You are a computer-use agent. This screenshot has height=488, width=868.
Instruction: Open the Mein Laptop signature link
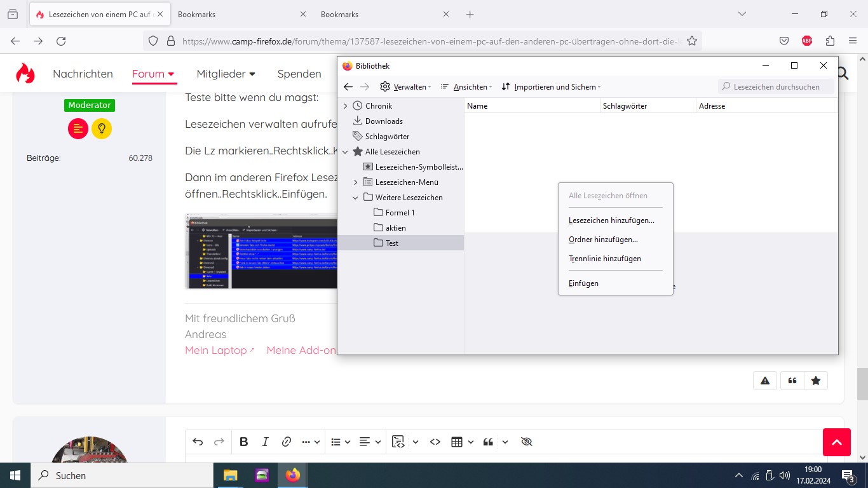click(x=216, y=350)
